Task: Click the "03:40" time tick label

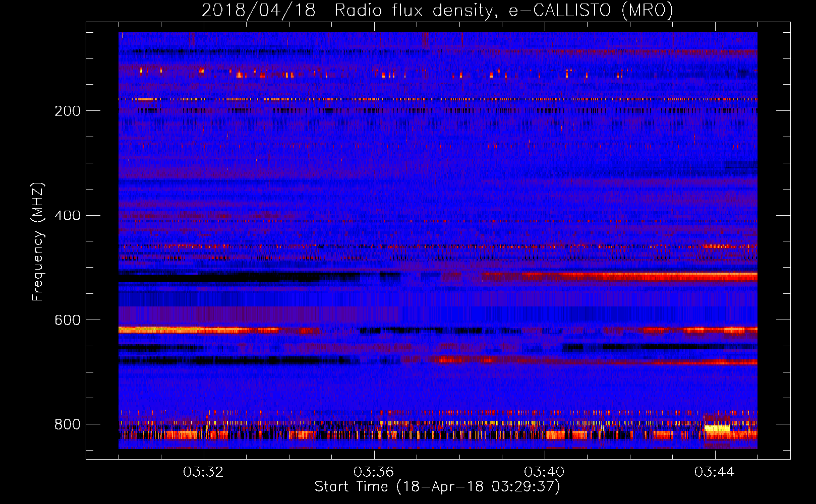Action: coord(544,472)
